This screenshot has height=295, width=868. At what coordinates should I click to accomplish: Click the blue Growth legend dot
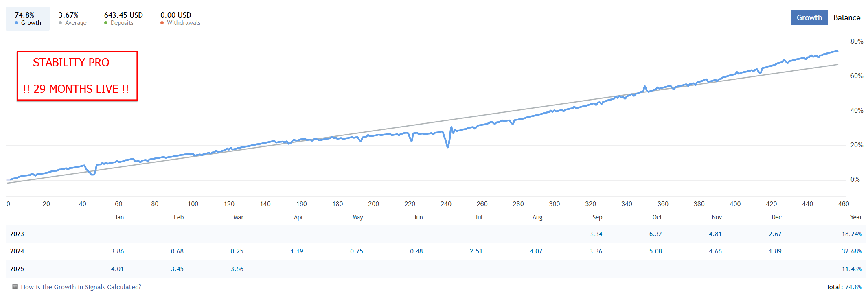tap(16, 23)
